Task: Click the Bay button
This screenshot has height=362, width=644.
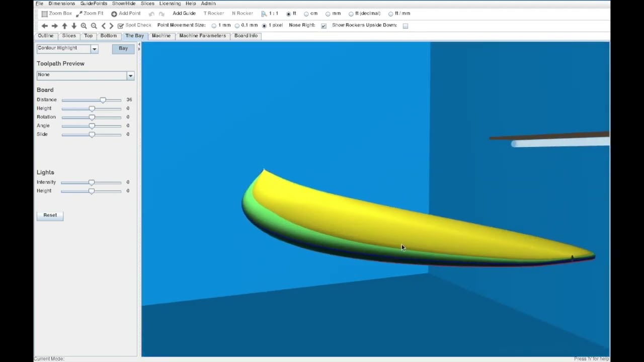Action: (x=123, y=48)
